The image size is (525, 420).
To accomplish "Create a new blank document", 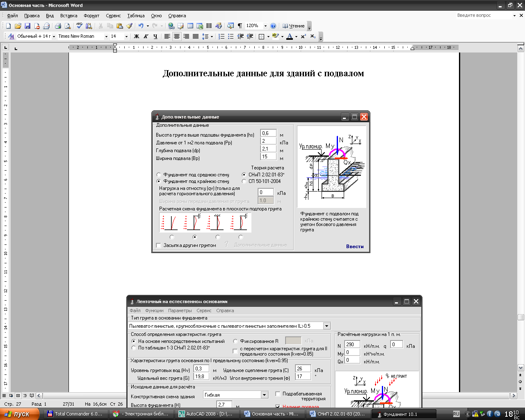I will coord(8,26).
